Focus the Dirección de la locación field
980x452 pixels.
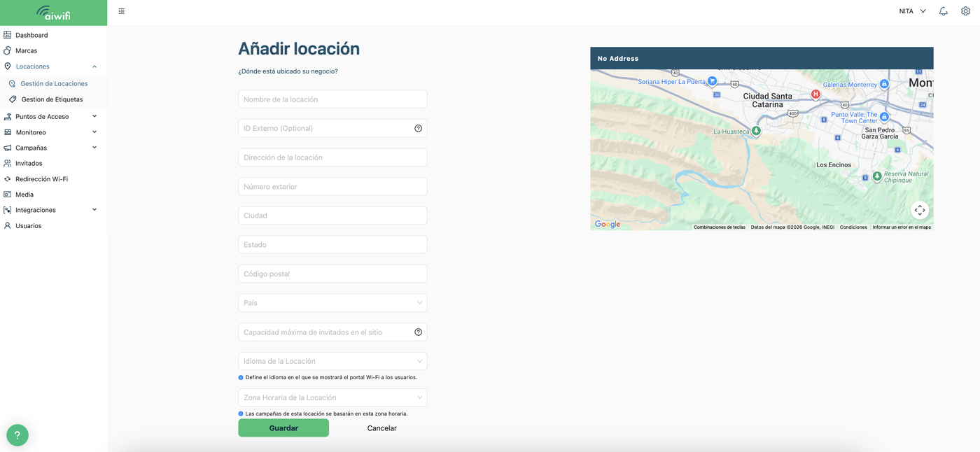(332, 157)
